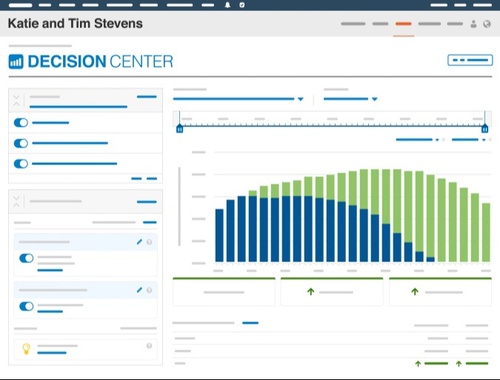
Task: Open the user profile icon in header
Action: (473, 24)
